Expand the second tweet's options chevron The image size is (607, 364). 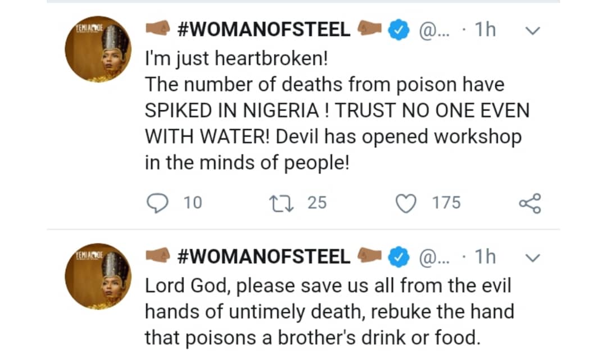tap(531, 258)
